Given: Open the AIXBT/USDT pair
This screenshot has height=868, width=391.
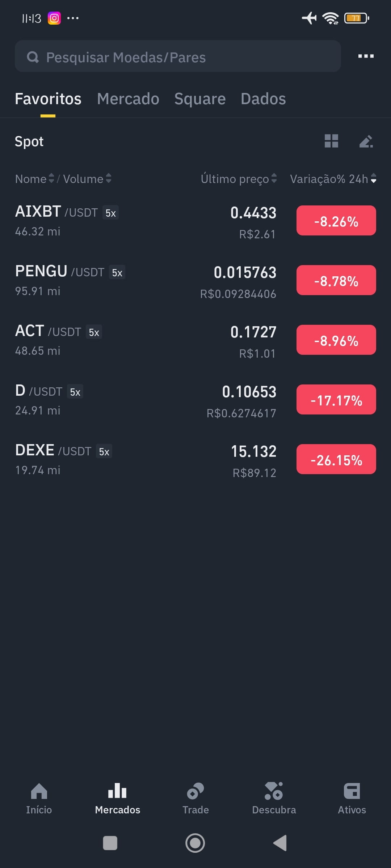Looking at the screenshot, I should pos(195,221).
